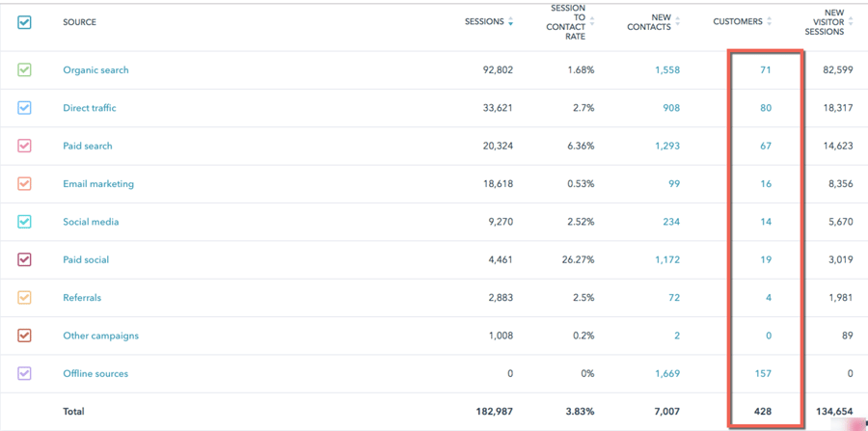This screenshot has height=431, width=868.
Task: Uncheck the Offline sources checkbox
Action: (x=25, y=373)
